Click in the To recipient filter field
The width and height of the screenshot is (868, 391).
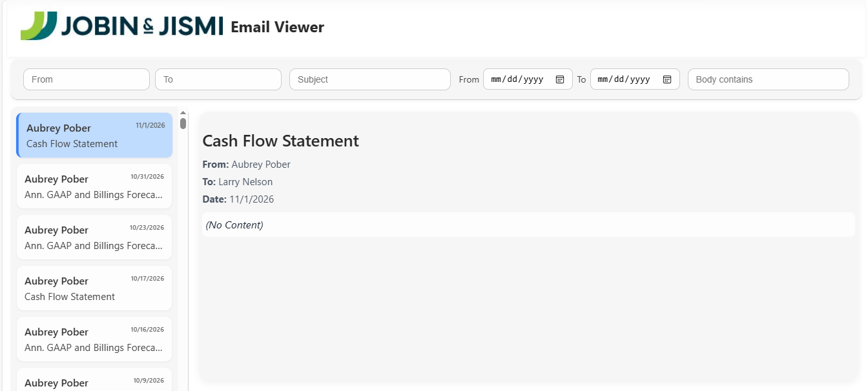pos(218,79)
